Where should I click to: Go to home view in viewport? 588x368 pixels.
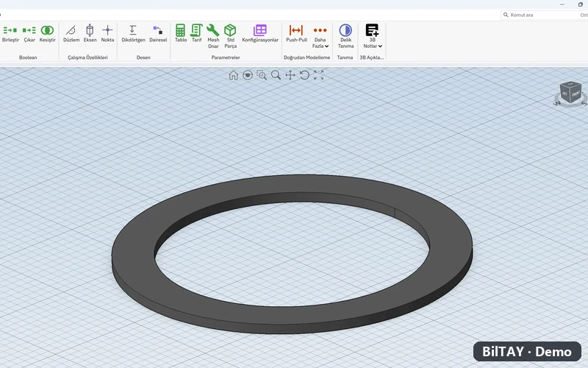[x=233, y=75]
